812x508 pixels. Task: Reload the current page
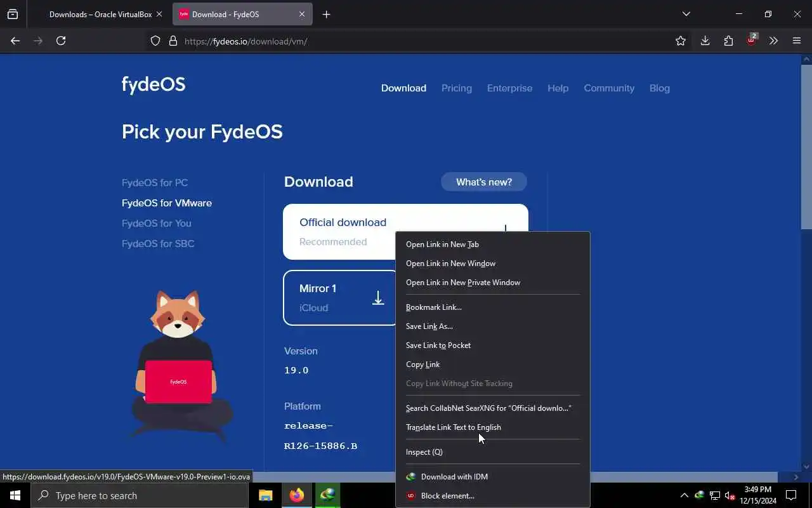coord(61,41)
